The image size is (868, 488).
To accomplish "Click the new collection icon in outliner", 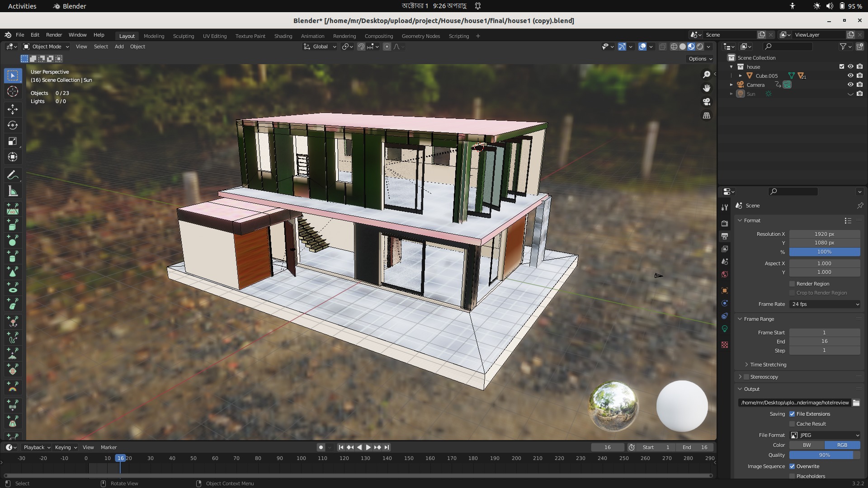I will [x=860, y=47].
